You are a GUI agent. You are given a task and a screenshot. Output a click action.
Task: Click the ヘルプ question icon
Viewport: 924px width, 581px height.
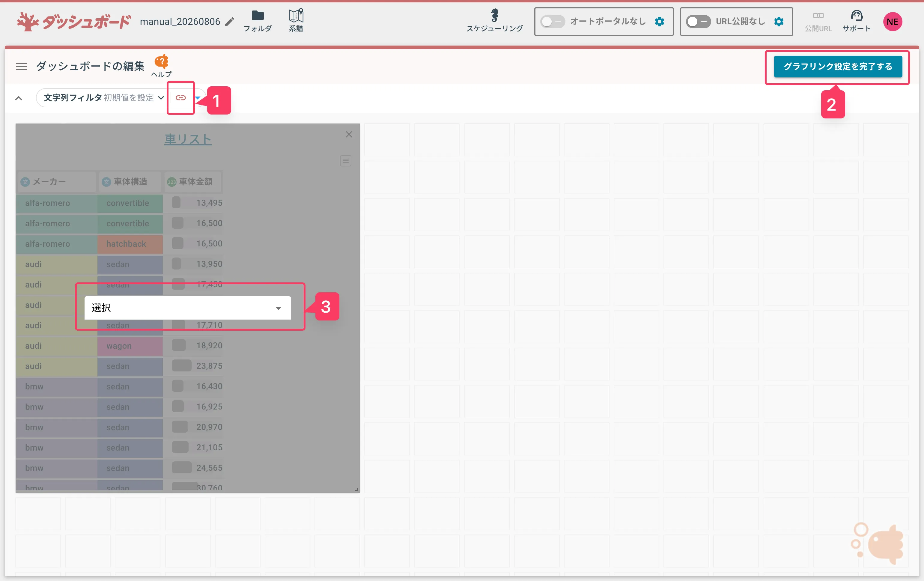pos(162,66)
